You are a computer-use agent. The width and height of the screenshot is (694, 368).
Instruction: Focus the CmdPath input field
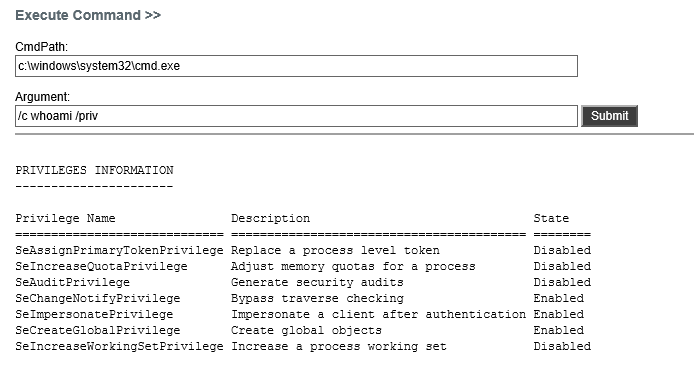[296, 66]
